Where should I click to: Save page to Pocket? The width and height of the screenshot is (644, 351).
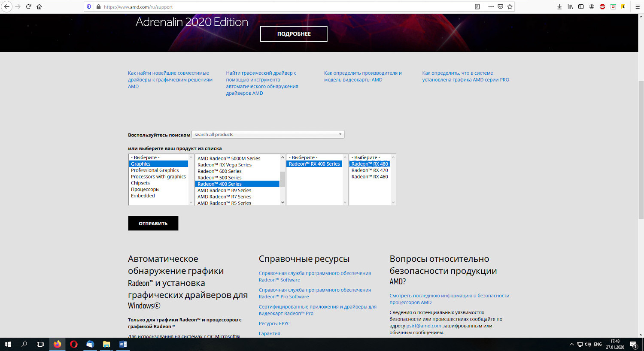tap(500, 7)
